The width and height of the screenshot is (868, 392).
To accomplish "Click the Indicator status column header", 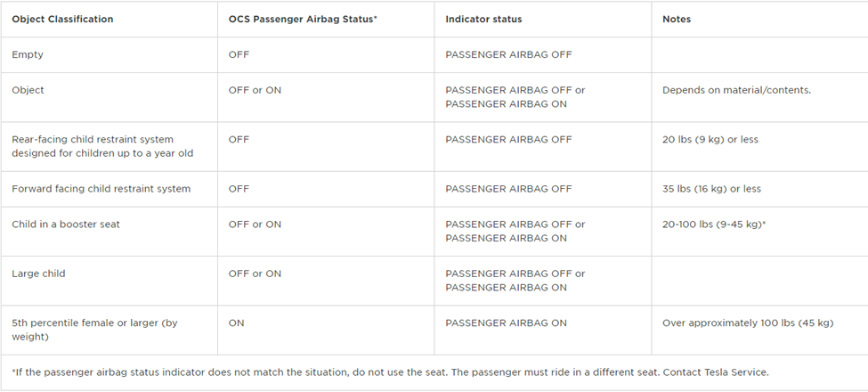I will 483,19.
